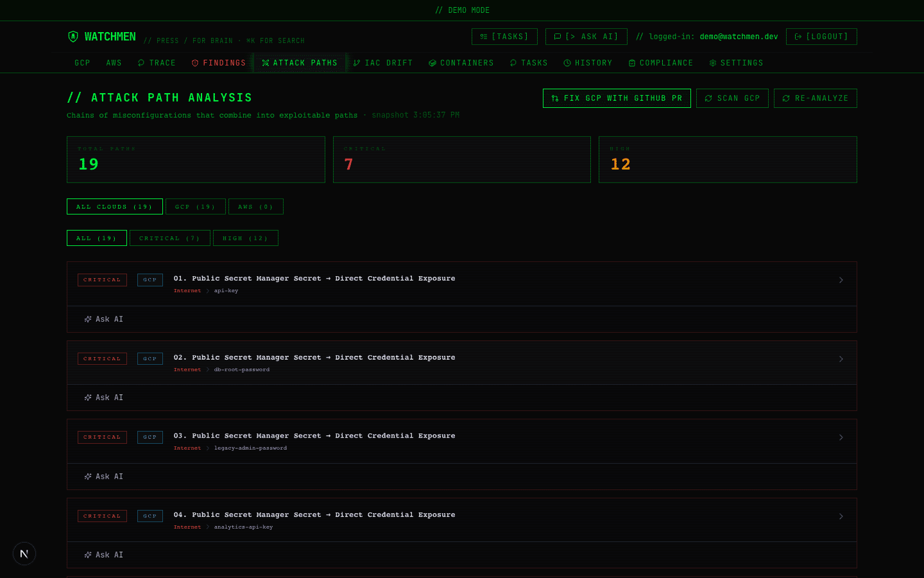Viewport: 924px width, 578px height.
Task: Click the gear icon beside SETTINGS
Action: click(713, 63)
